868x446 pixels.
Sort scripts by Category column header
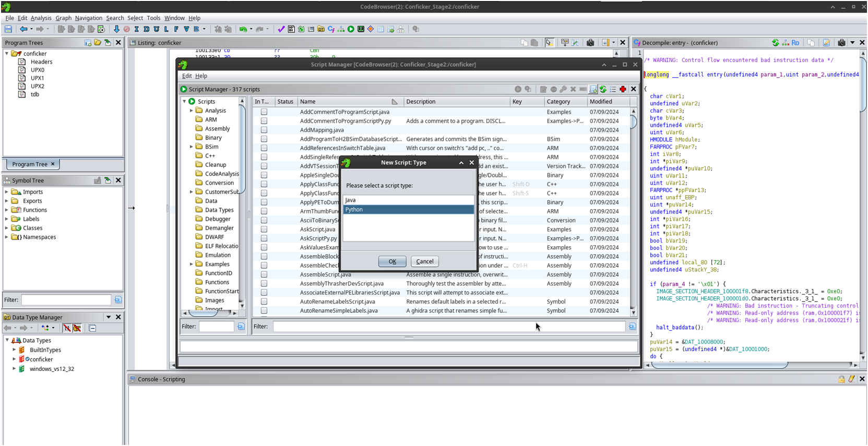565,102
